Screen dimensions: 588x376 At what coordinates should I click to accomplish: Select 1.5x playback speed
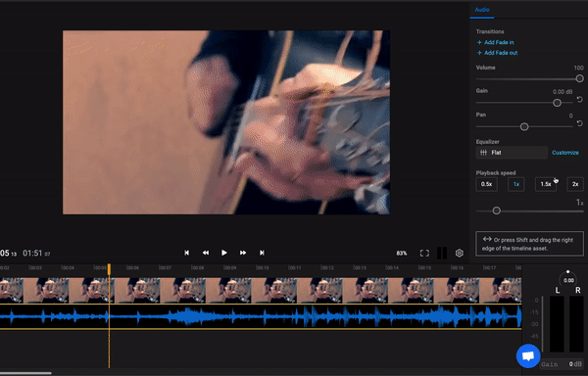click(x=546, y=184)
